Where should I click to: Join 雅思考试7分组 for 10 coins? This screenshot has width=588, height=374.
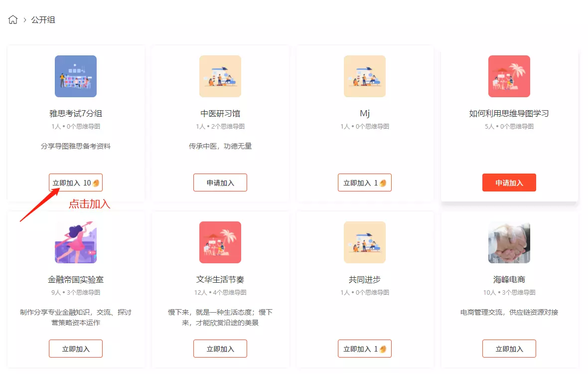click(76, 183)
